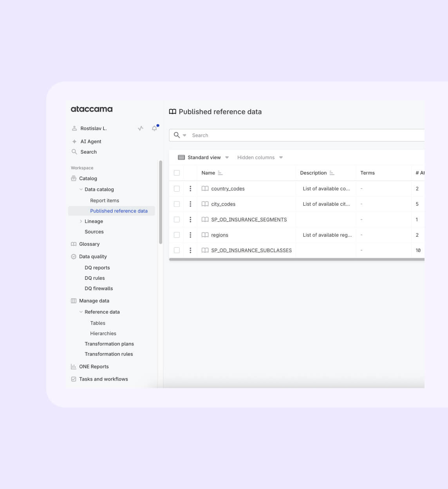Collapse the Data catalog tree node

point(81,189)
